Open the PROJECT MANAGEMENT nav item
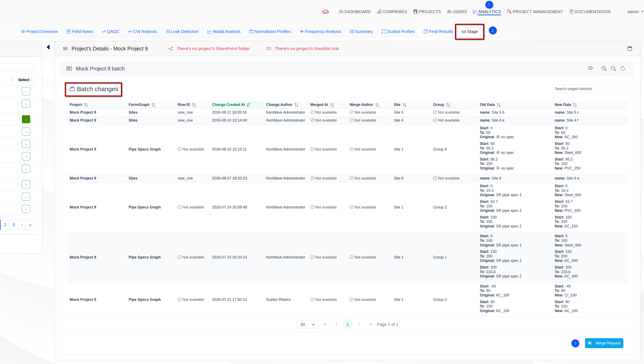644x364 pixels. 535,12
